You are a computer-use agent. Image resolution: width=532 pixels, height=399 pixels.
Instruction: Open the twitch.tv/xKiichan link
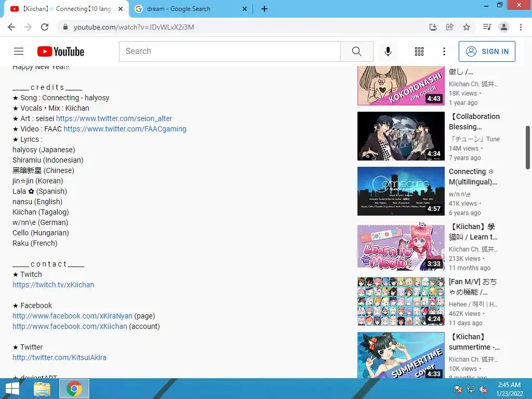54,285
